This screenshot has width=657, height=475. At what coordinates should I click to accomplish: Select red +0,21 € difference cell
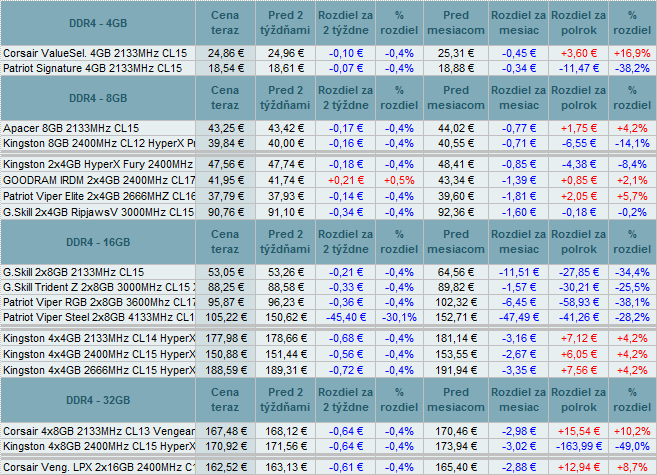[345, 180]
